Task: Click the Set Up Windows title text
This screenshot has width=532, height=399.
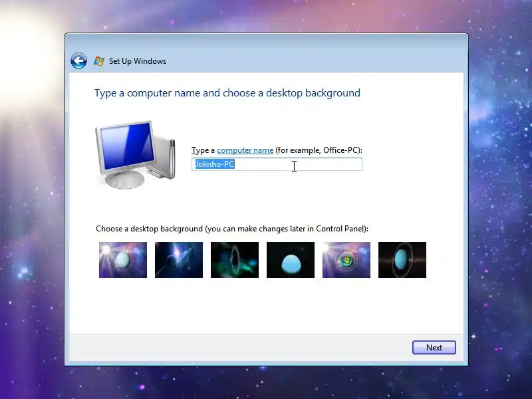Action: pos(138,61)
